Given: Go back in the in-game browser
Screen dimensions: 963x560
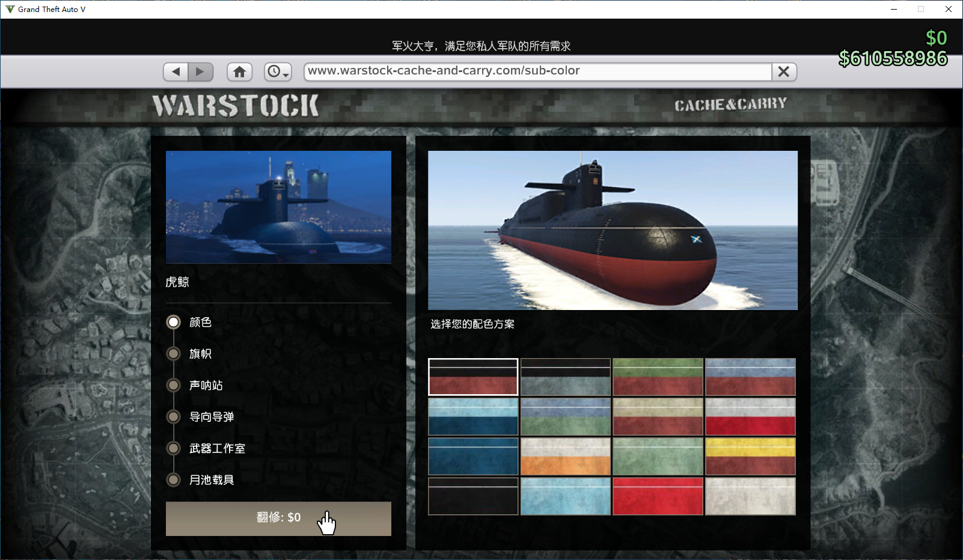Looking at the screenshot, I should [x=176, y=72].
